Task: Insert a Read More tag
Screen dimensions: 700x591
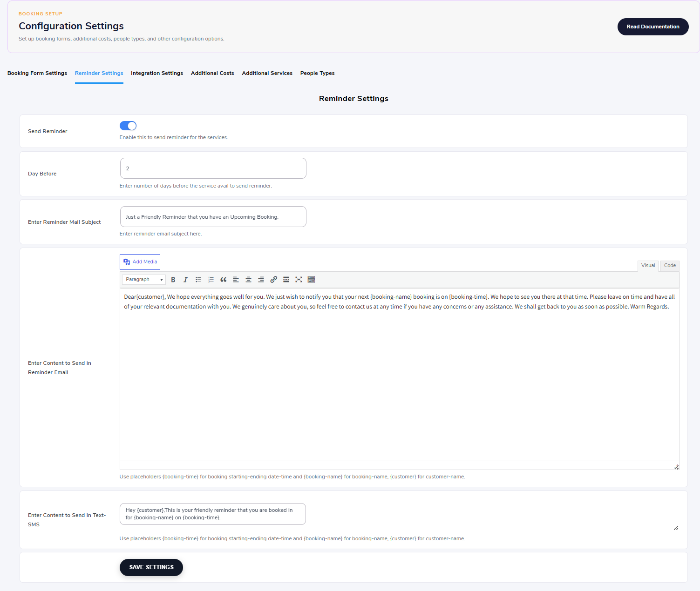Action: pyautogui.click(x=286, y=280)
